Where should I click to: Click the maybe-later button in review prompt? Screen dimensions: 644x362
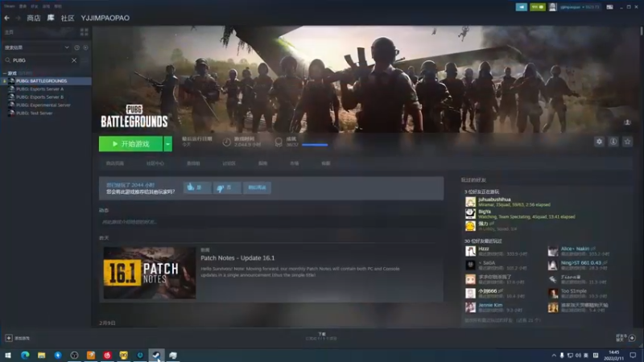click(x=257, y=187)
